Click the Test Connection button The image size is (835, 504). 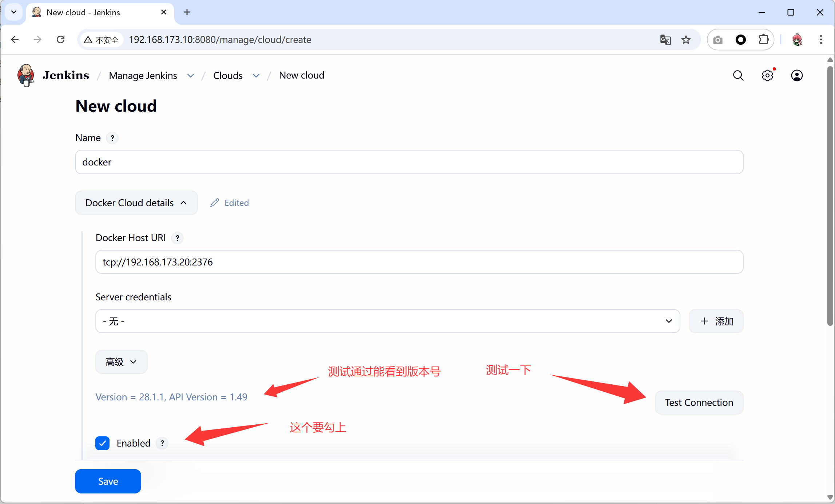[699, 403]
